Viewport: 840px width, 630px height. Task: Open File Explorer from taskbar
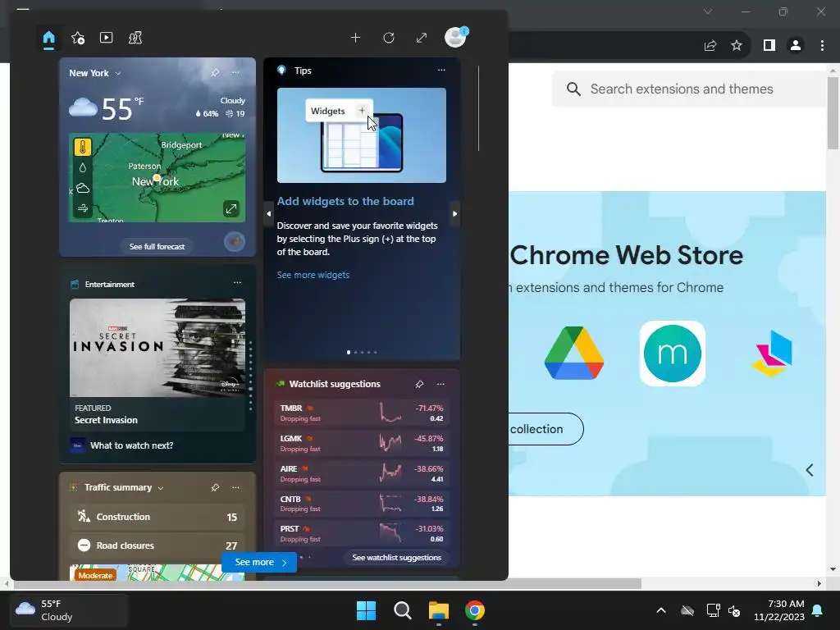[439, 610]
